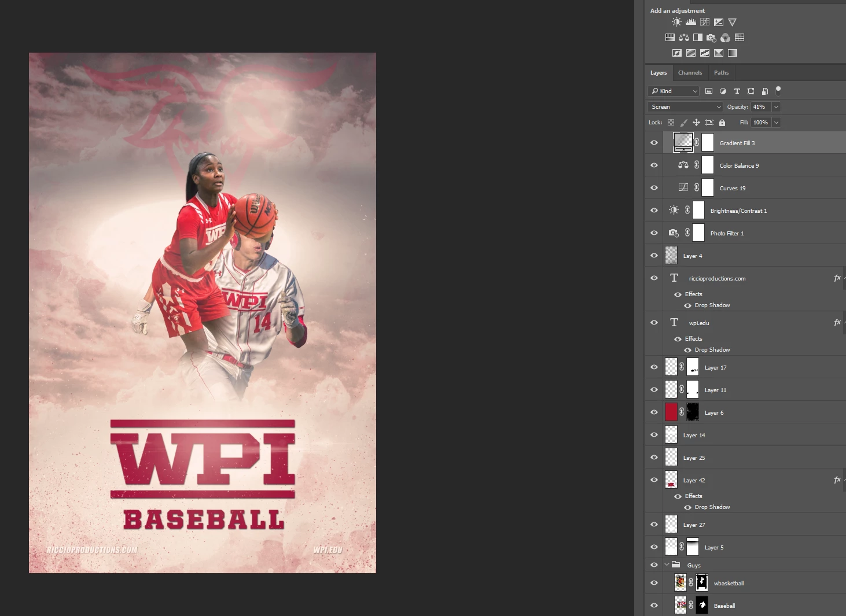Add a Posterize adjustment
This screenshot has height=616, width=846.
point(691,53)
